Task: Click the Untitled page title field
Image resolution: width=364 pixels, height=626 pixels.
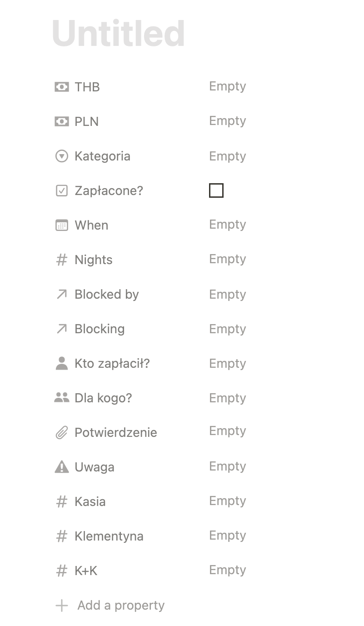Action: [x=118, y=34]
